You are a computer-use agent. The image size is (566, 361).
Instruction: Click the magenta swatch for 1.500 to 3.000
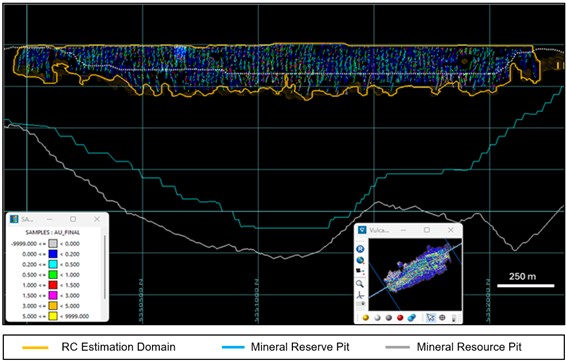[x=53, y=296]
